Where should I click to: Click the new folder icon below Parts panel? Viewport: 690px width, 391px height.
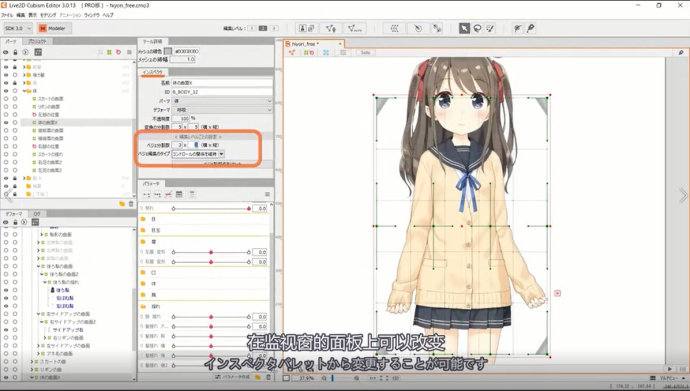(x=122, y=204)
